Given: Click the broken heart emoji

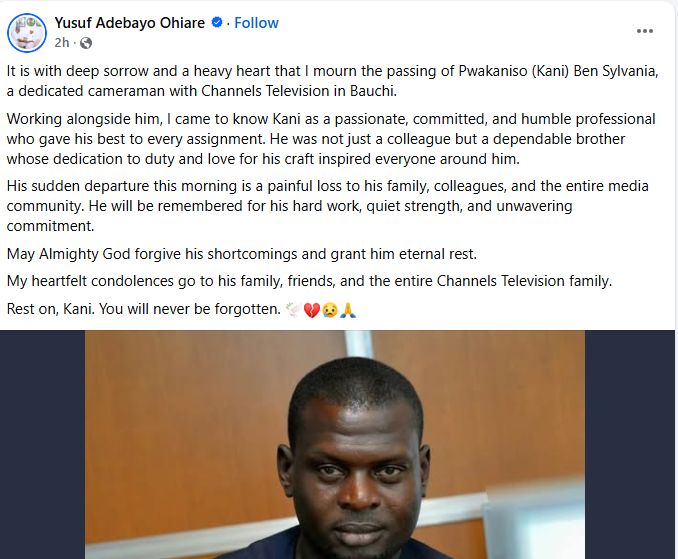Looking at the screenshot, I should point(311,310).
